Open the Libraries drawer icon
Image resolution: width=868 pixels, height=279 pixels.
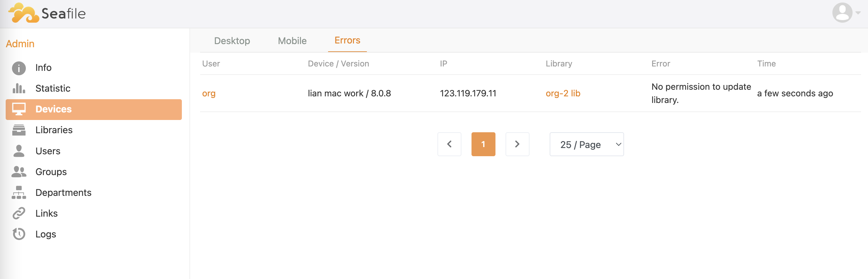click(x=19, y=130)
